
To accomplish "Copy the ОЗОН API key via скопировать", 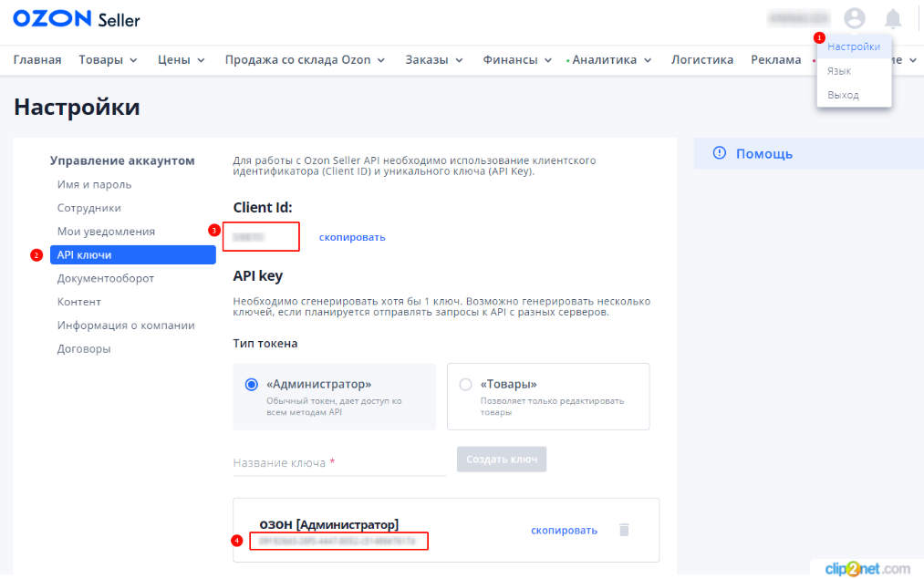I will 564,531.
